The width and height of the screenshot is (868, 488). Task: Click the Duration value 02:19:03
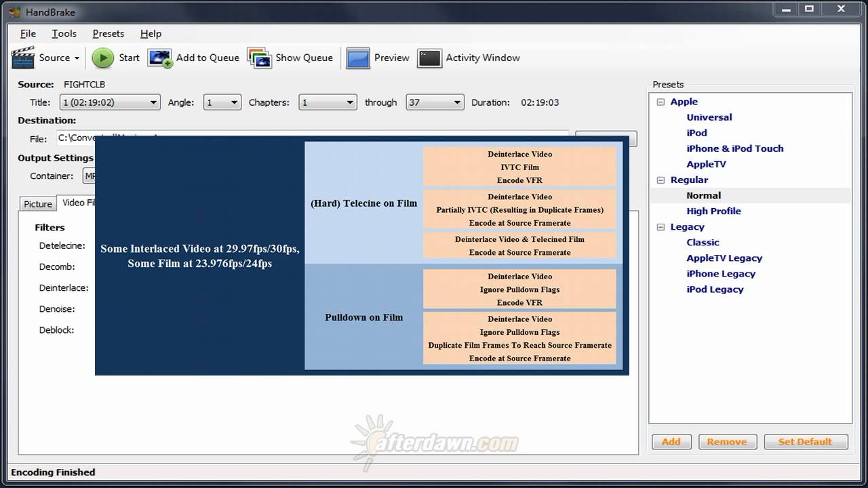[540, 102]
